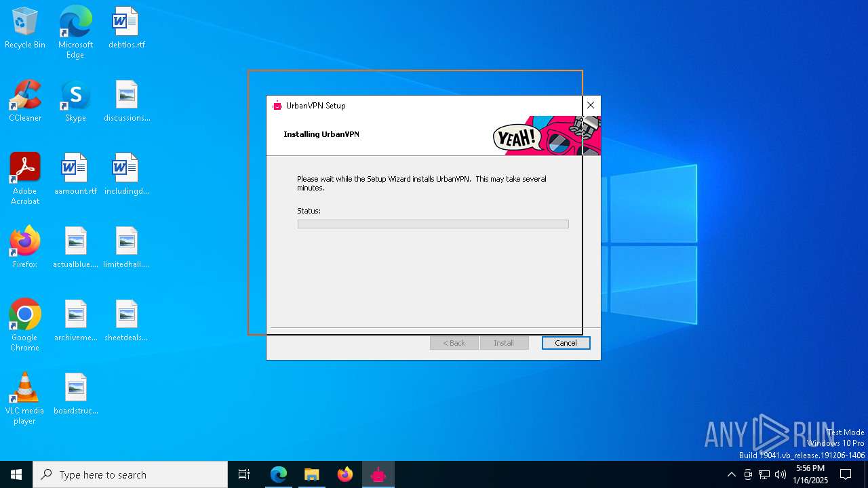Select the actualblue image file icon
868x488 pixels.
[75, 248]
